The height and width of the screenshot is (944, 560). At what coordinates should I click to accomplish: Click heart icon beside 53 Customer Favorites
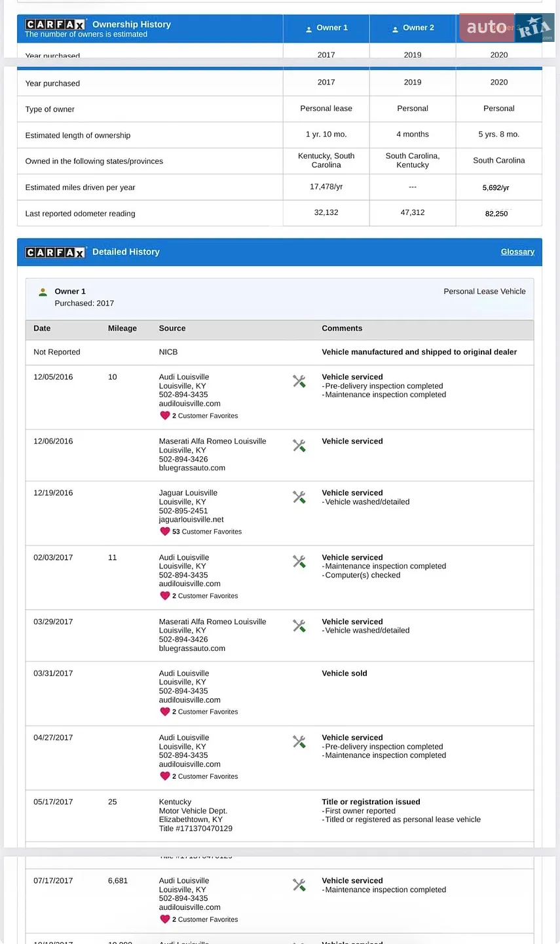pyautogui.click(x=165, y=532)
